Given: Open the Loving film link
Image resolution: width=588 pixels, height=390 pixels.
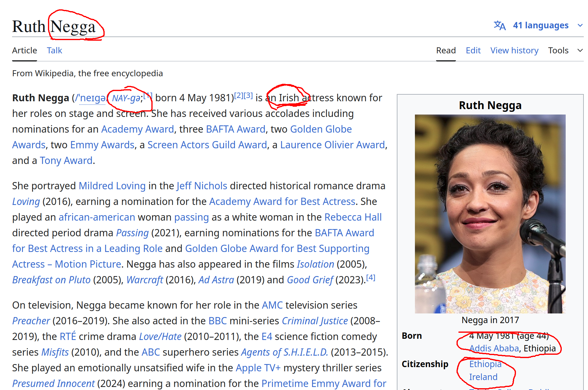Looking at the screenshot, I should click(x=26, y=201).
